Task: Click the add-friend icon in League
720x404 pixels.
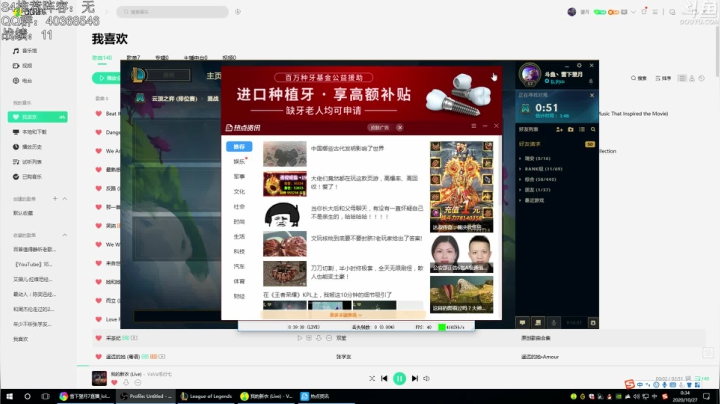Action: click(x=559, y=130)
